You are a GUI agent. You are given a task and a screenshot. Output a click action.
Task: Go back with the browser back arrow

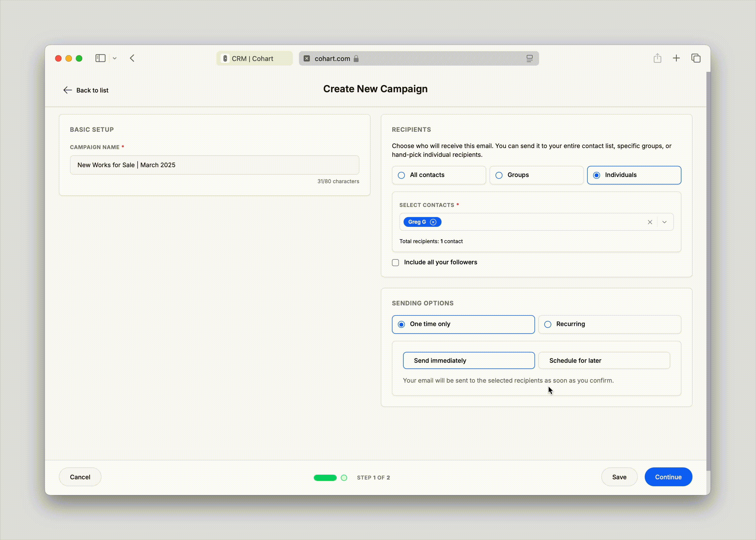(x=132, y=59)
